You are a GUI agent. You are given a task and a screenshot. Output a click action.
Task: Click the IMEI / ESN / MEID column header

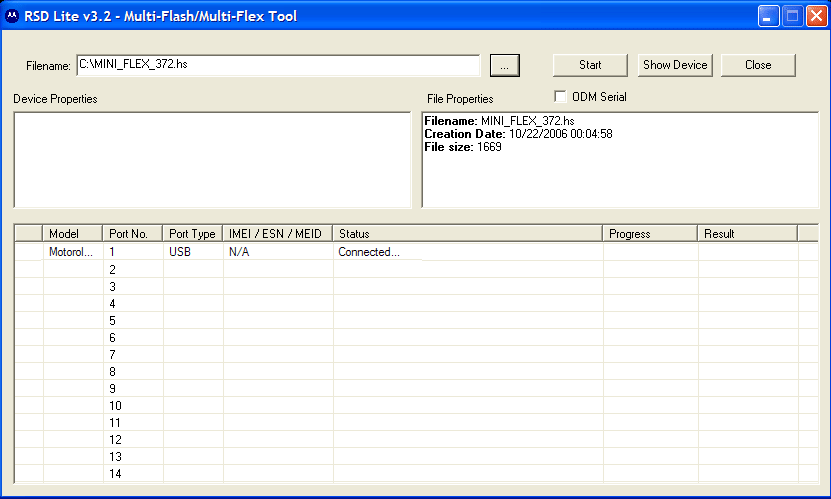click(277, 234)
